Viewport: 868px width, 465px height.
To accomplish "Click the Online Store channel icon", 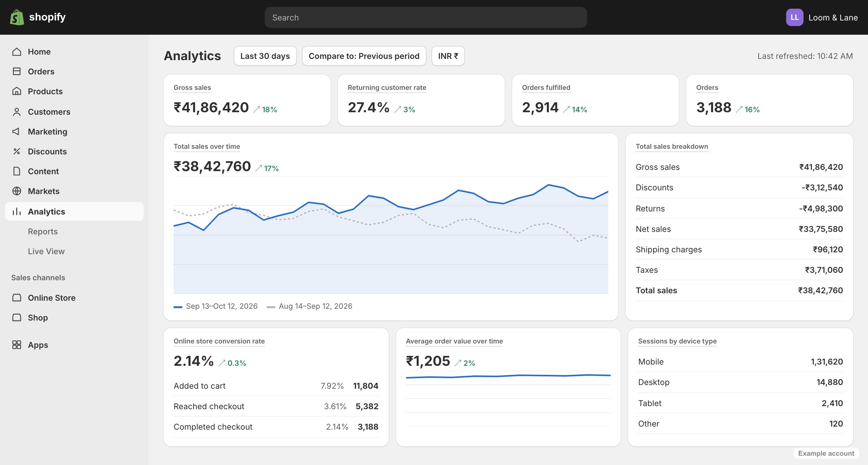I will [x=16, y=298].
